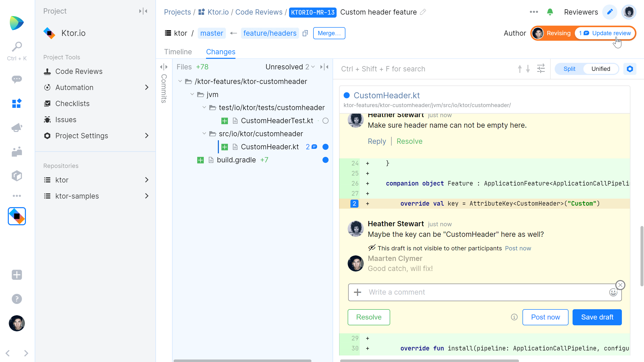Screen dimensions: 644x362
Task: Go back with left arrow
Action: pyautogui.click(x=8, y=353)
